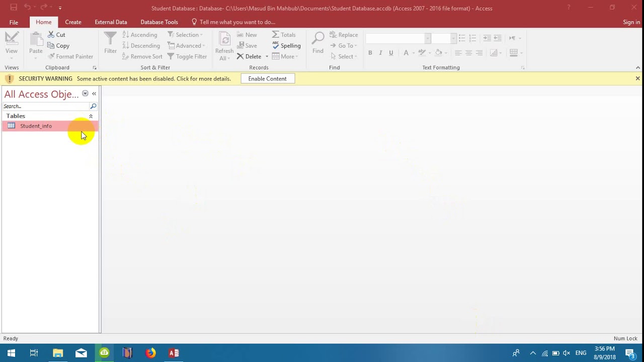Open the Go To dropdown
The image size is (644, 362).
tap(344, 46)
